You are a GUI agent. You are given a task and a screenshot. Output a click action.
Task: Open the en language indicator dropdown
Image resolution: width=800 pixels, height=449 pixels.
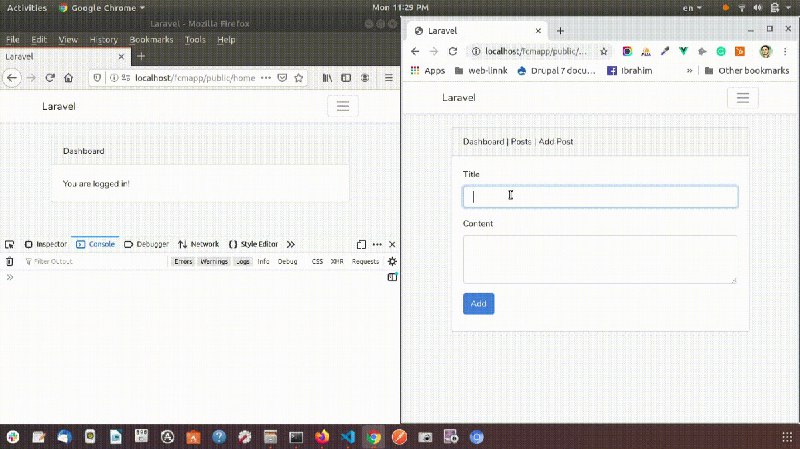[692, 8]
